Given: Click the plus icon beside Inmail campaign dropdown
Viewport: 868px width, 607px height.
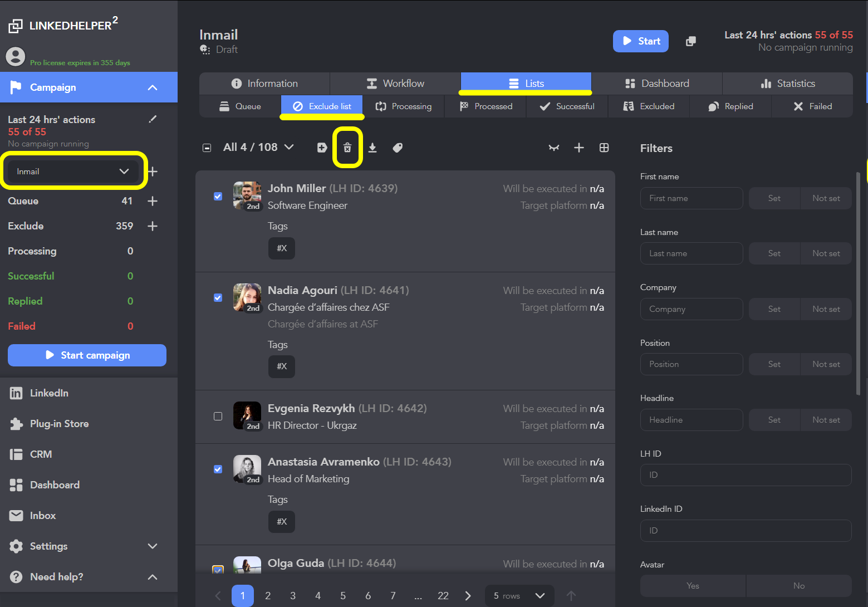Looking at the screenshot, I should coord(153,172).
